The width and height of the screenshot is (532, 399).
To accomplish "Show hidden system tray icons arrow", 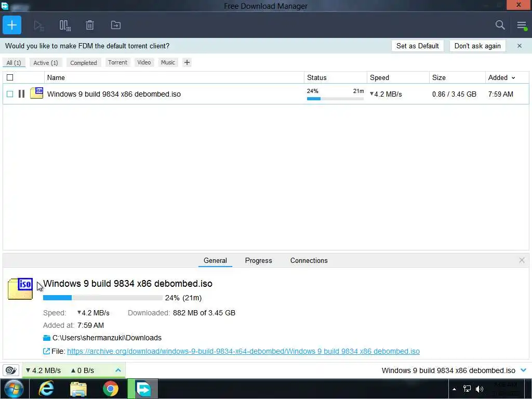I will [x=454, y=389].
